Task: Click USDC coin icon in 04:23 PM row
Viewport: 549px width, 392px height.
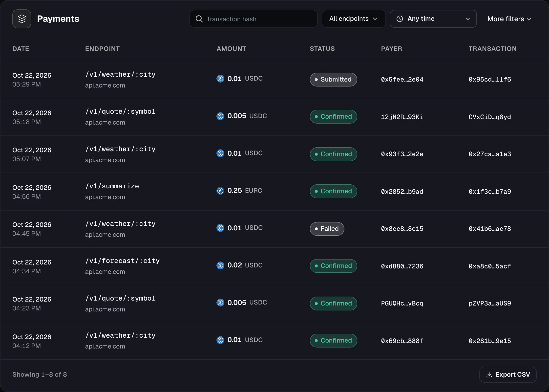Action: tap(220, 303)
